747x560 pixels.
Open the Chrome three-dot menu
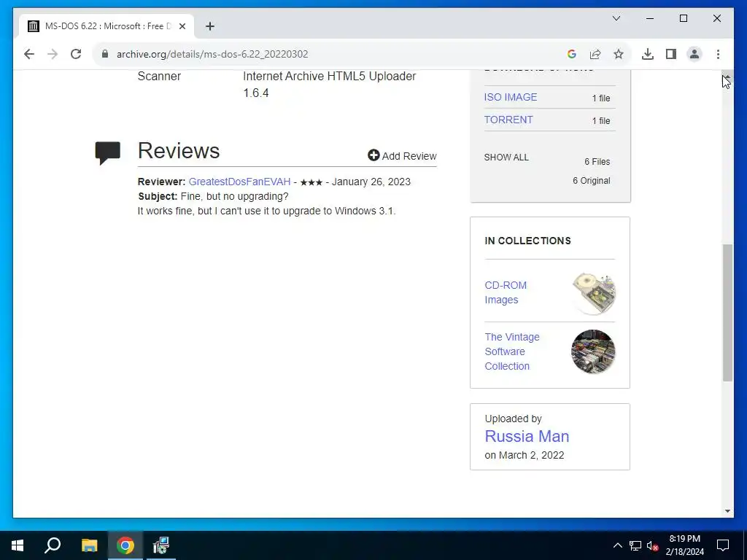click(x=718, y=54)
